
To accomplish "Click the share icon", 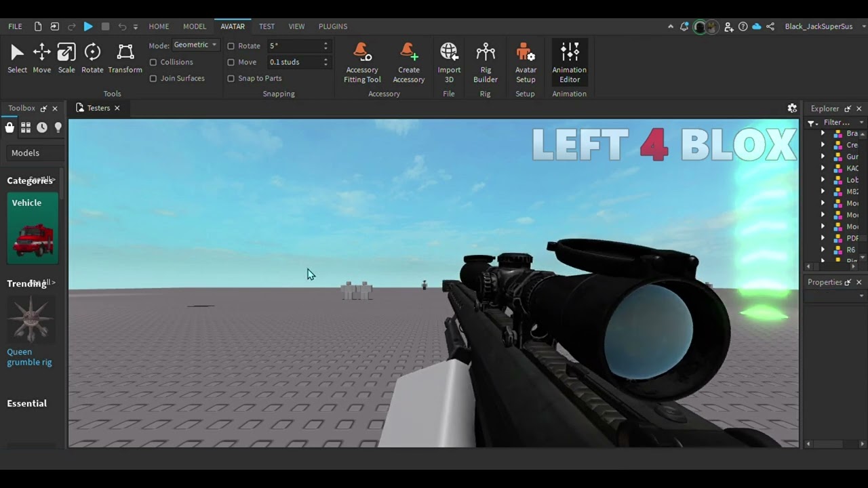I will click(770, 26).
